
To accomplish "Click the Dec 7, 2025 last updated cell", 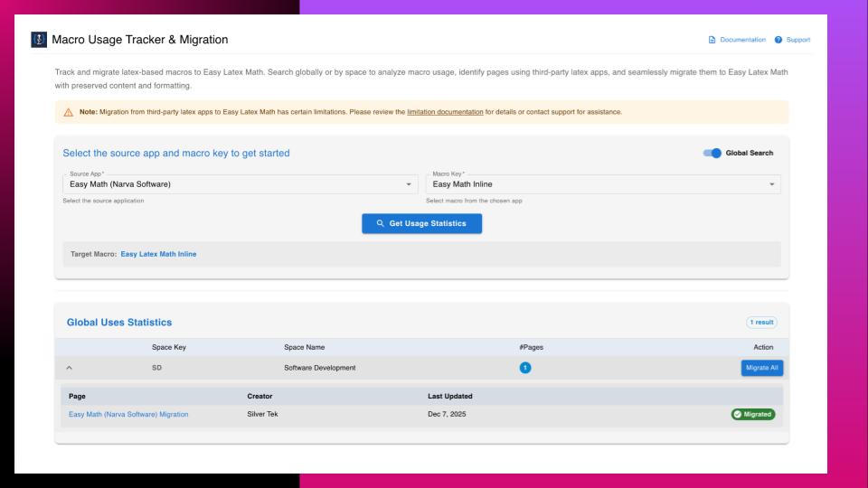I will point(447,415).
